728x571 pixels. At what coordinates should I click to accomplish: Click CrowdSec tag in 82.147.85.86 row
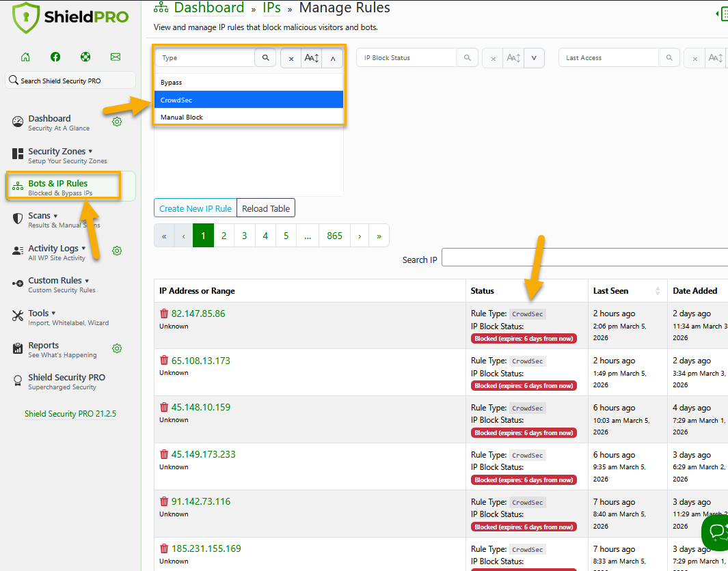(x=528, y=314)
